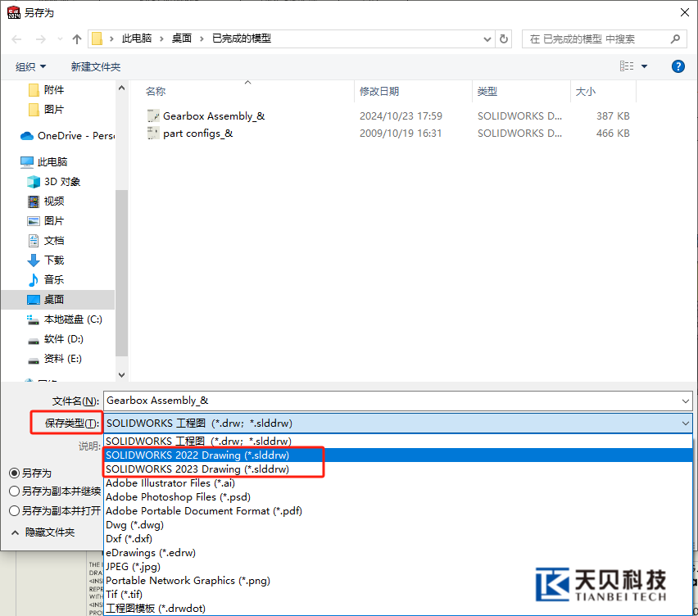Click the Gearbox Assembly_& file icon
Image resolution: width=698 pixels, height=616 pixels.
click(x=153, y=116)
